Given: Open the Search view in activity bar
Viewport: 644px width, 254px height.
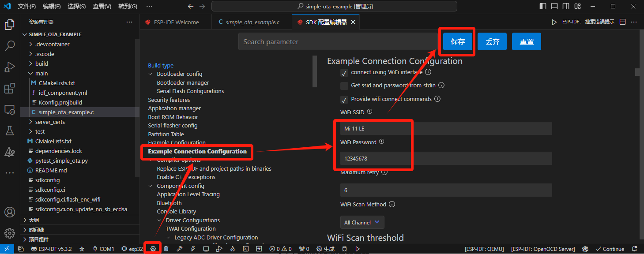Looking at the screenshot, I should click(x=10, y=46).
